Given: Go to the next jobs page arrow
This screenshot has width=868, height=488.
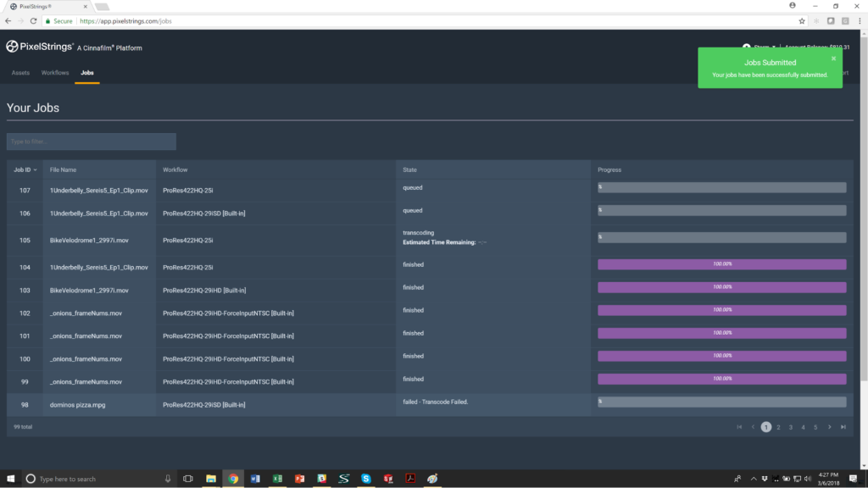Looking at the screenshot, I should pos(829,427).
